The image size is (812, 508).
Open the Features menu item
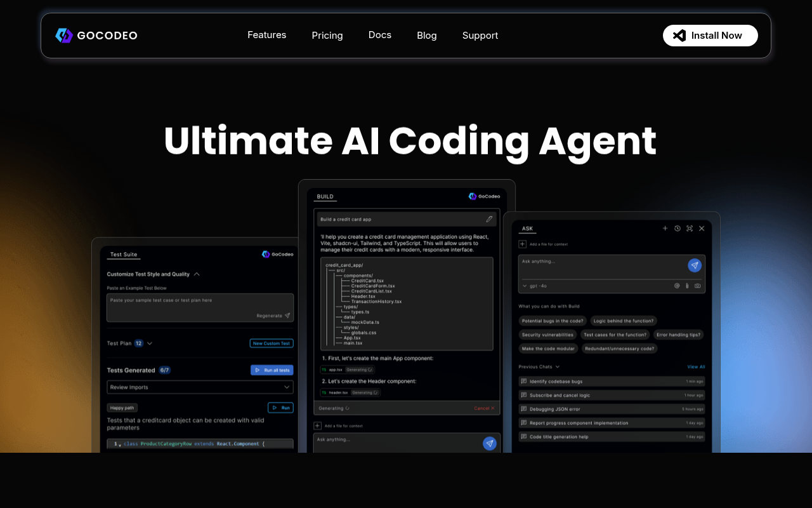[267, 35]
